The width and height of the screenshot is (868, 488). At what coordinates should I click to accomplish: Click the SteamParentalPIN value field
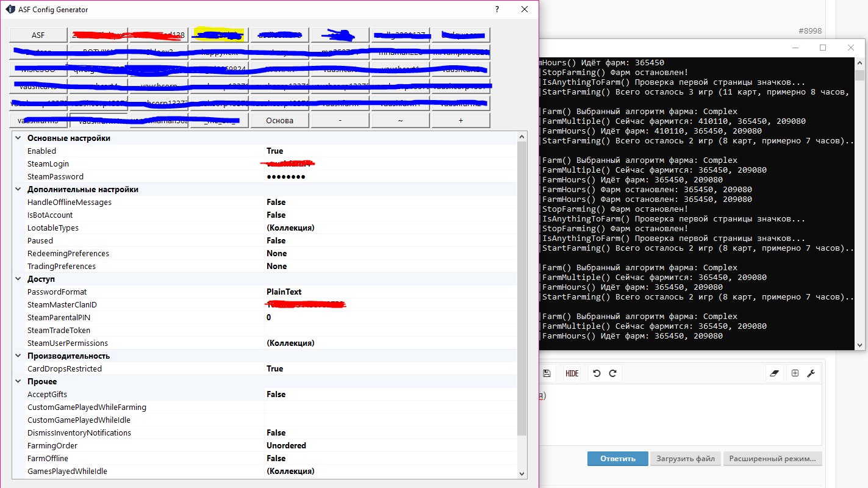tap(390, 317)
